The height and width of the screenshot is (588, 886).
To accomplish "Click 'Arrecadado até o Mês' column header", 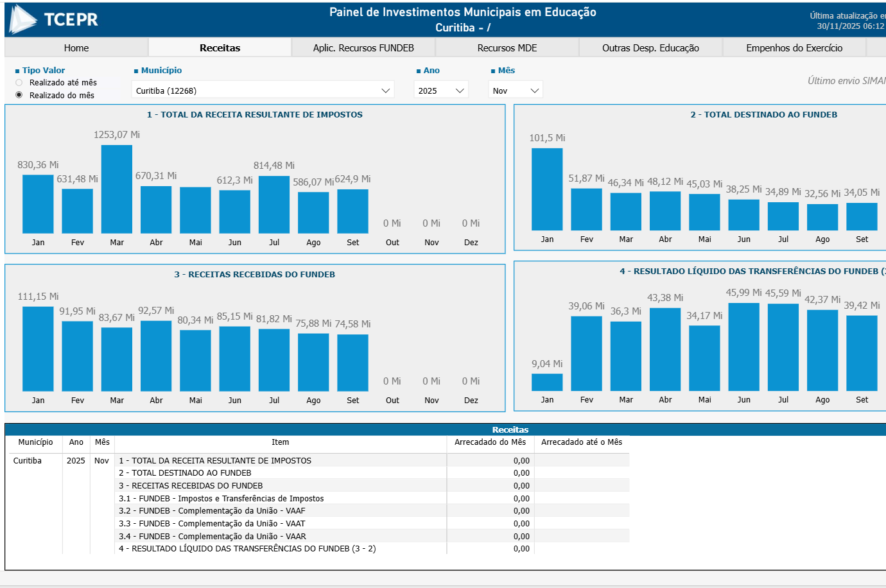I will [x=581, y=442].
